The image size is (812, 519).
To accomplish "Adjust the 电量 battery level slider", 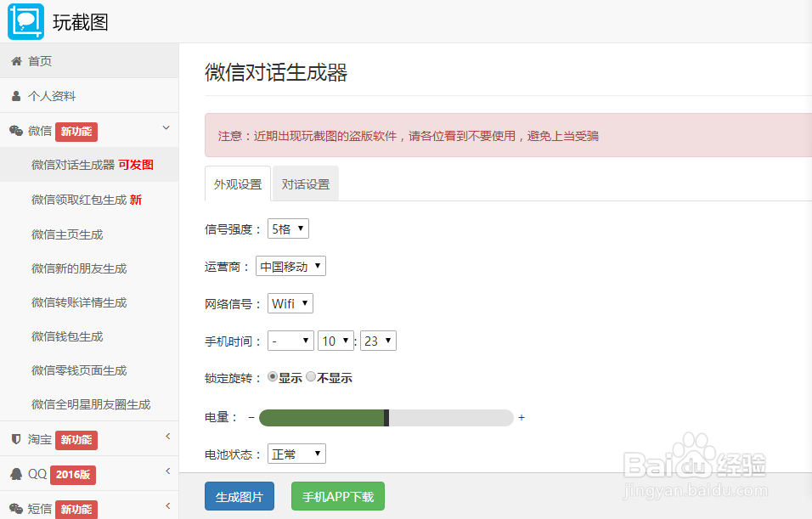I will click(x=387, y=417).
